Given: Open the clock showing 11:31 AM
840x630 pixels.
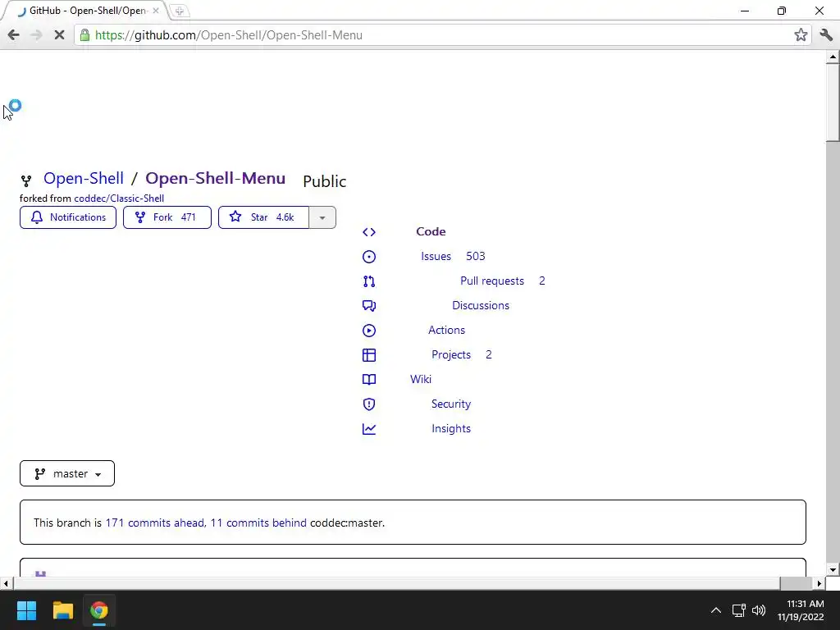Looking at the screenshot, I should [x=801, y=610].
